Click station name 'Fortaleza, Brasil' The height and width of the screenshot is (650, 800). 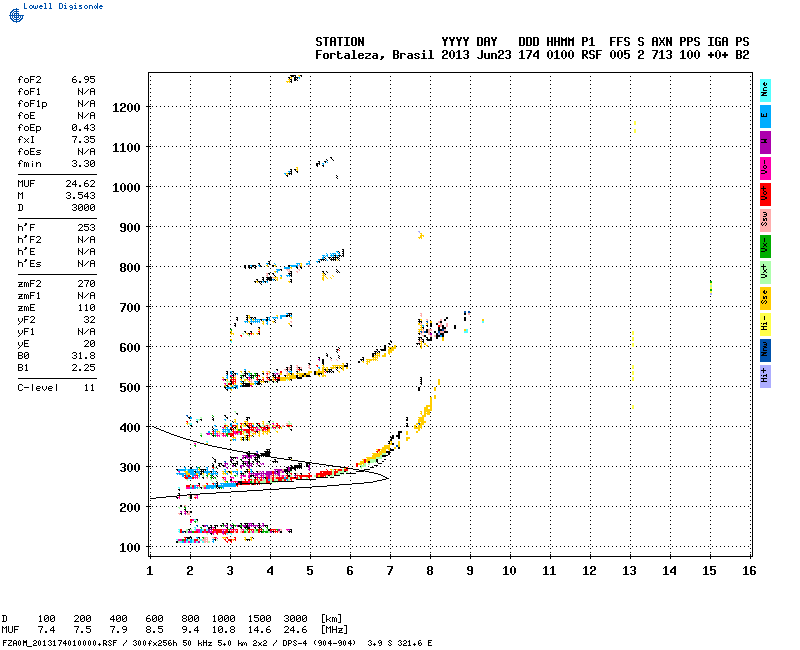[x=374, y=55]
